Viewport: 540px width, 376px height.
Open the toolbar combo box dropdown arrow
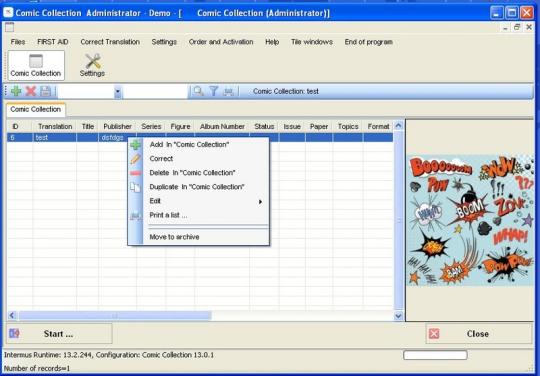coord(117,92)
